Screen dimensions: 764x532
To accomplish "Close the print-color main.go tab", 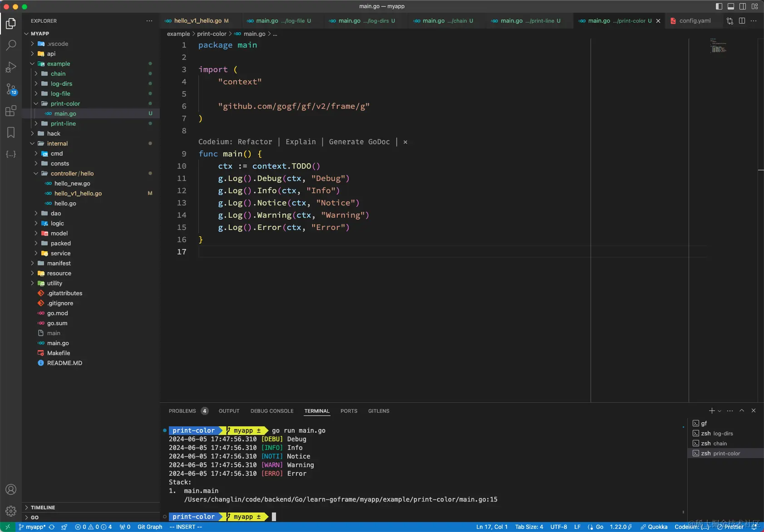I will click(658, 21).
